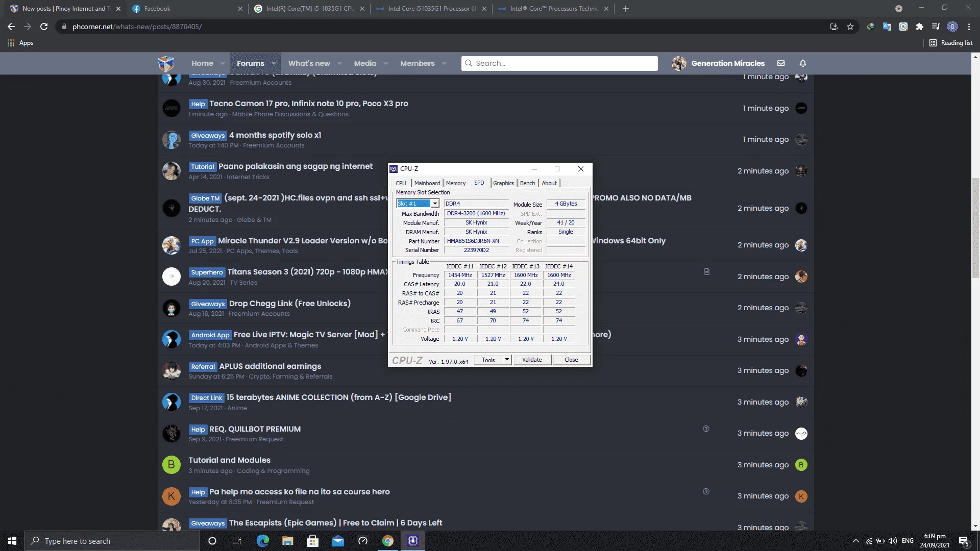Expand the Home menu dropdown arrow
The width and height of the screenshot is (980, 551).
tap(223, 63)
